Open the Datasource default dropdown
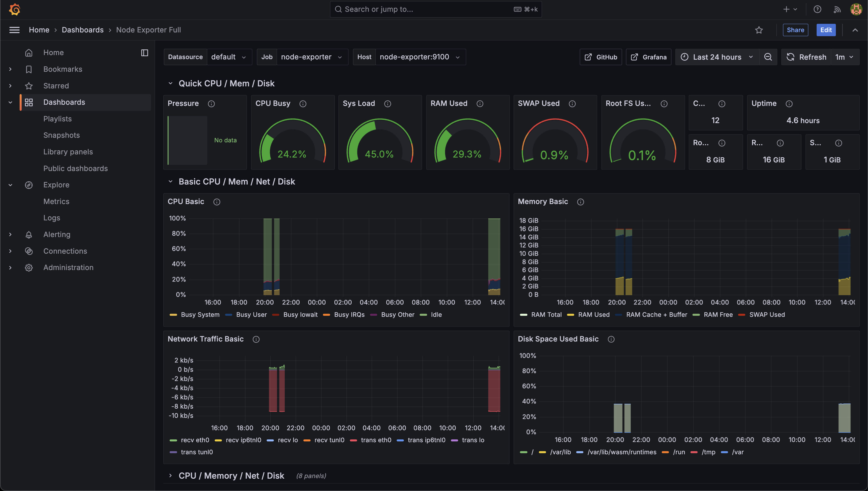The image size is (868, 491). tap(229, 57)
